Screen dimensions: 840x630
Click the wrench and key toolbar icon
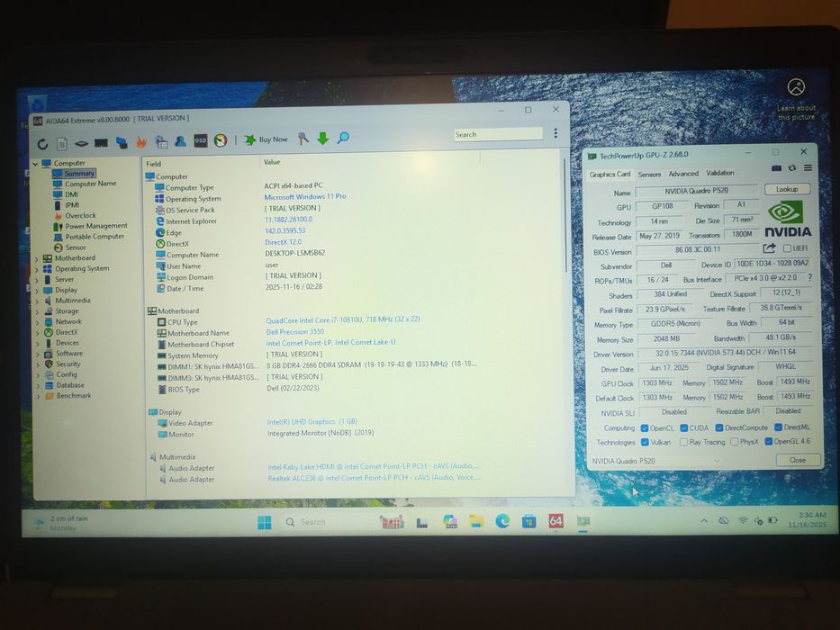303,139
